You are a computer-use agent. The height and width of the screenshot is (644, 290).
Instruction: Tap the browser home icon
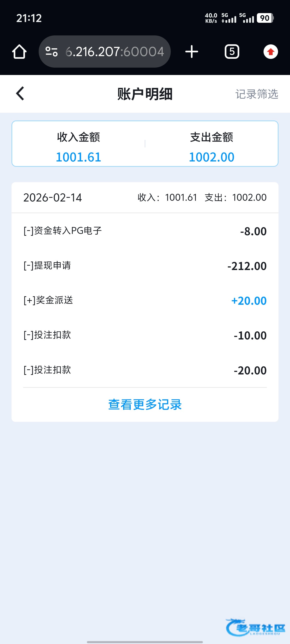click(19, 52)
